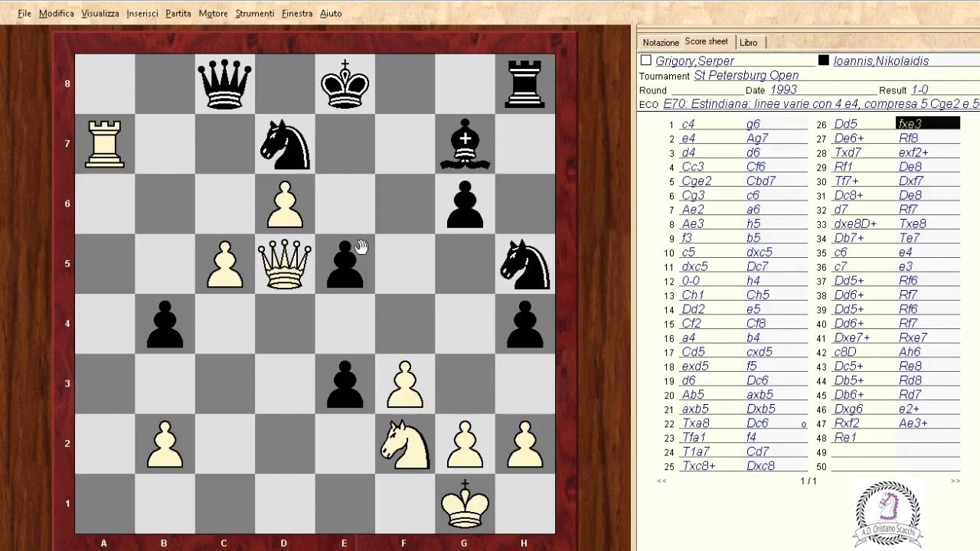Open the Finestra menu
Screen dimensions: 980x551
point(297,13)
